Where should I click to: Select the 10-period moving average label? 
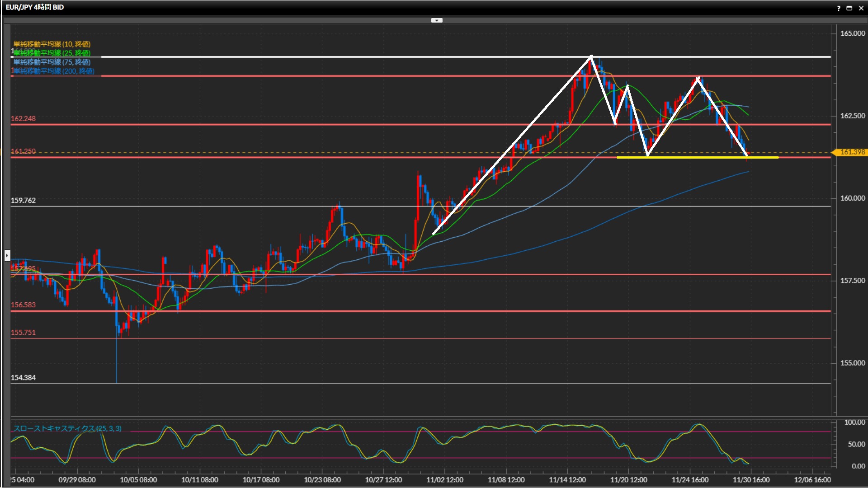pos(52,44)
